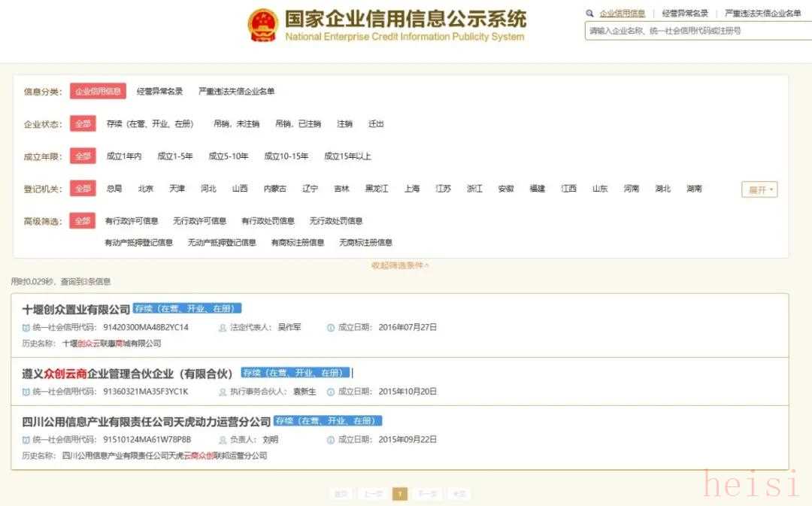Click the clock icon beside 2016年07月27日

331,328
